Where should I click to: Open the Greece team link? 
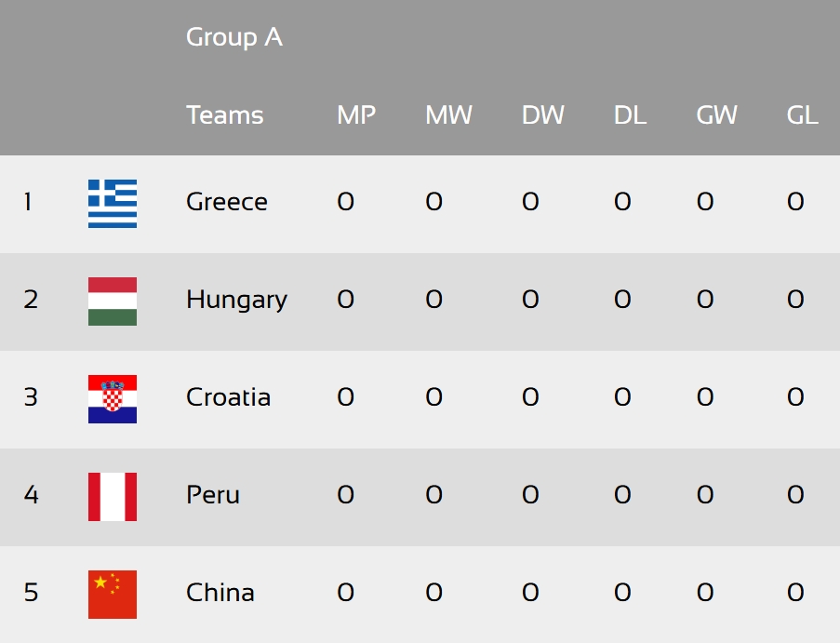point(227,202)
